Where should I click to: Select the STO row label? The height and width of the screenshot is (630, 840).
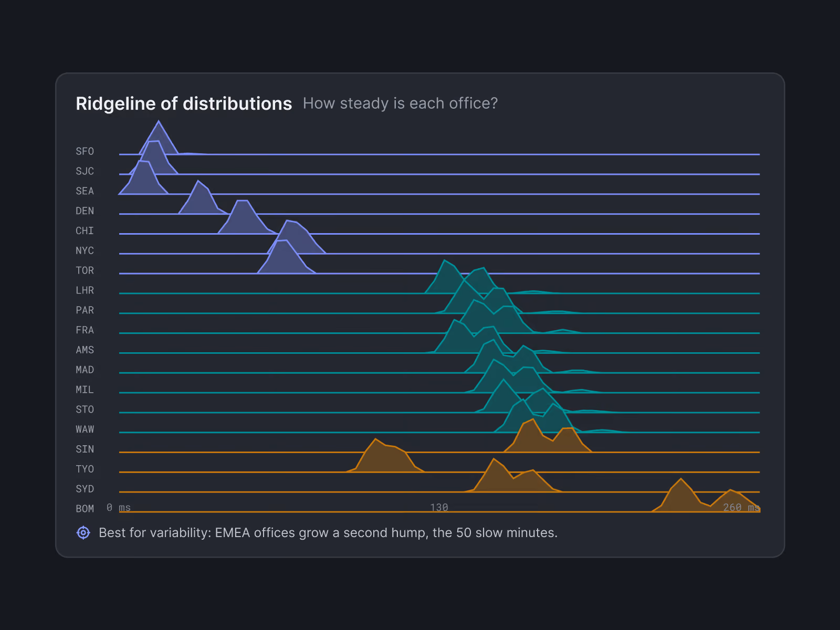point(85,409)
